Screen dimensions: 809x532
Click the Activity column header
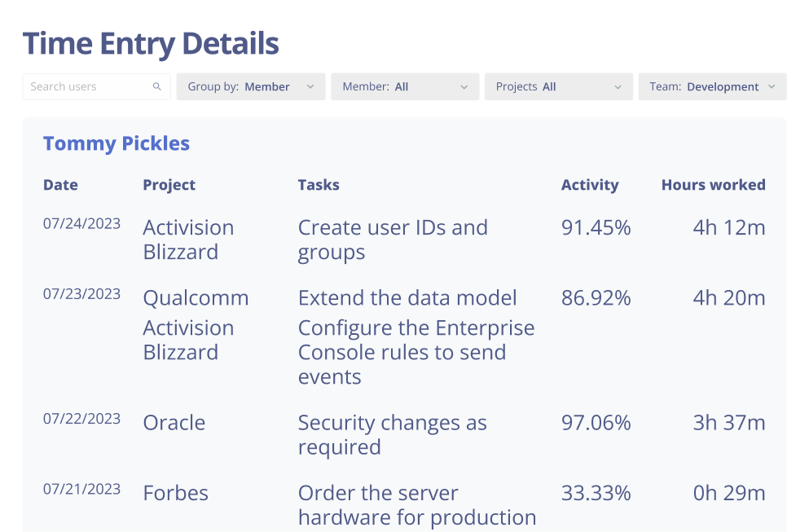click(590, 185)
